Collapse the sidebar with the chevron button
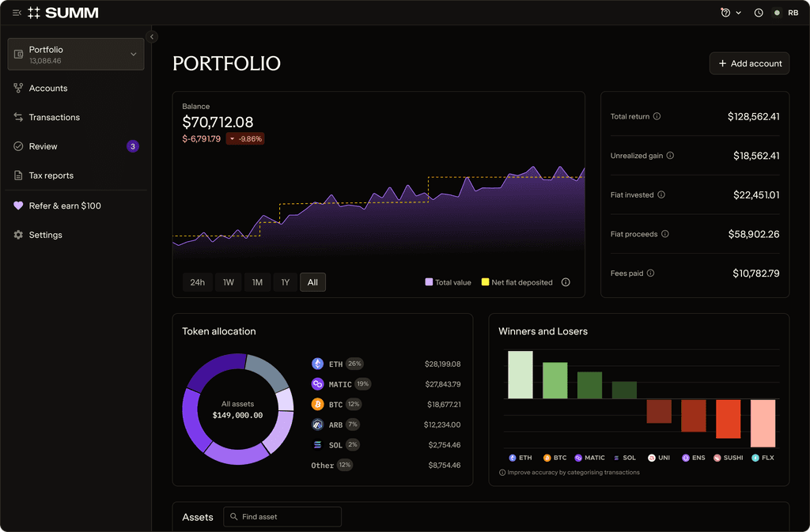This screenshot has width=810, height=532. tap(152, 36)
